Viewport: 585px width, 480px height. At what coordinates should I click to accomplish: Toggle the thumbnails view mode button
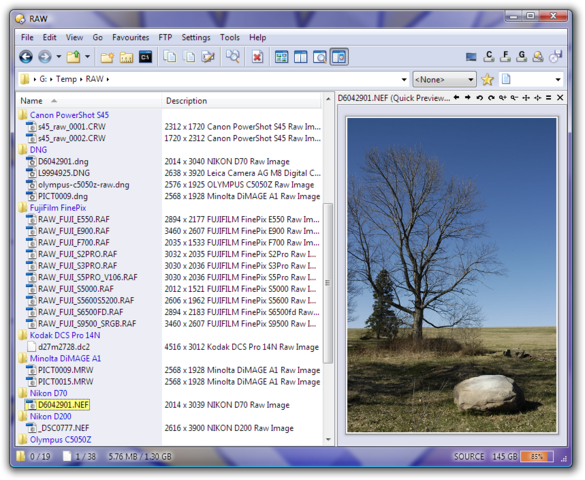pos(281,57)
